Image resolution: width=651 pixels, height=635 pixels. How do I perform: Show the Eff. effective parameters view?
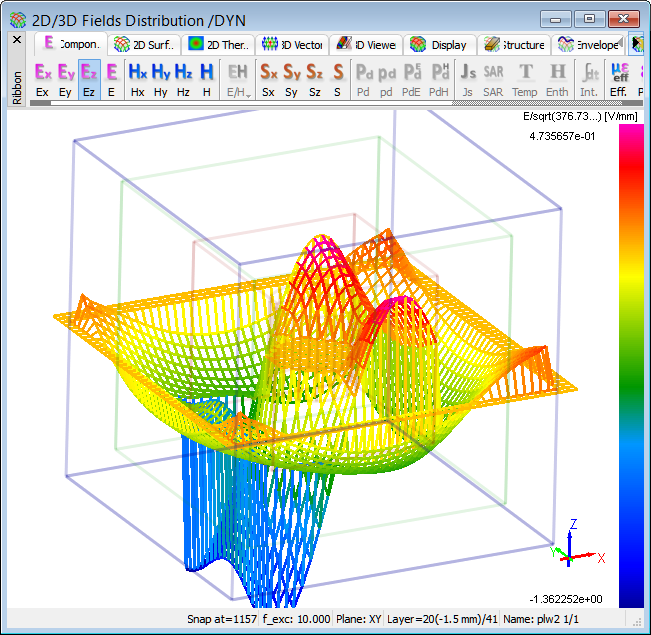pos(619,74)
